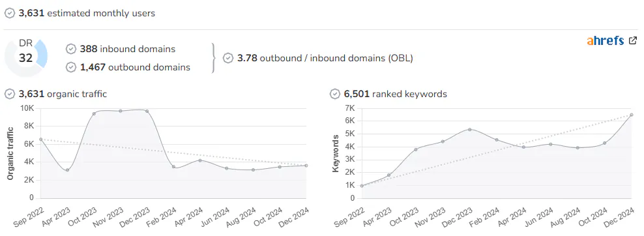Click the Oct 2024 point on organic traffic chart
Viewport: 644px width, 236px height.
click(x=280, y=167)
